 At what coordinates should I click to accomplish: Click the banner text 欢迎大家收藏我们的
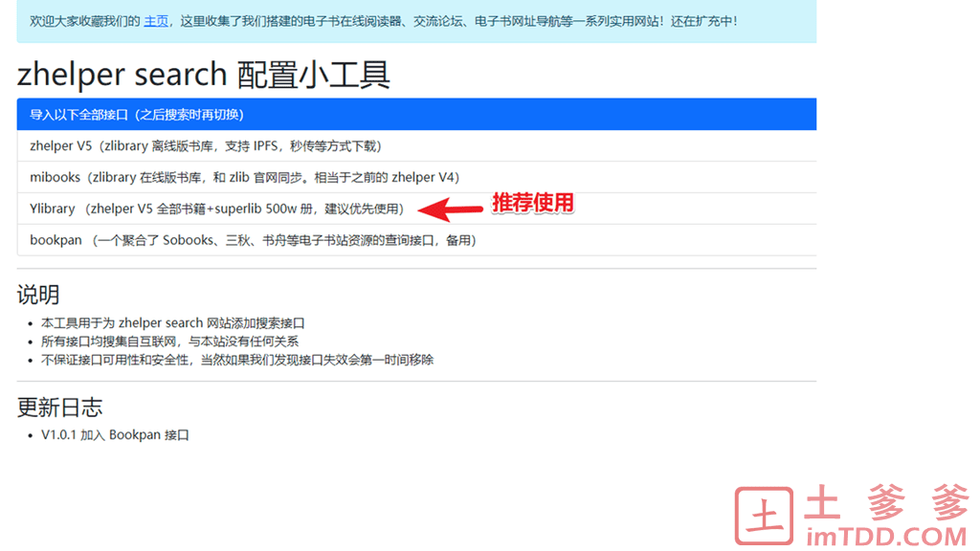click(85, 21)
